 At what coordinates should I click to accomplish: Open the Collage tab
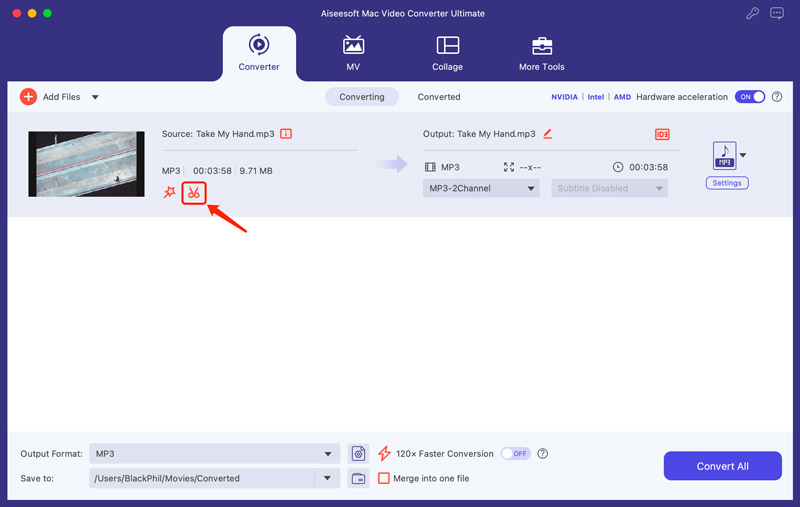pos(447,54)
